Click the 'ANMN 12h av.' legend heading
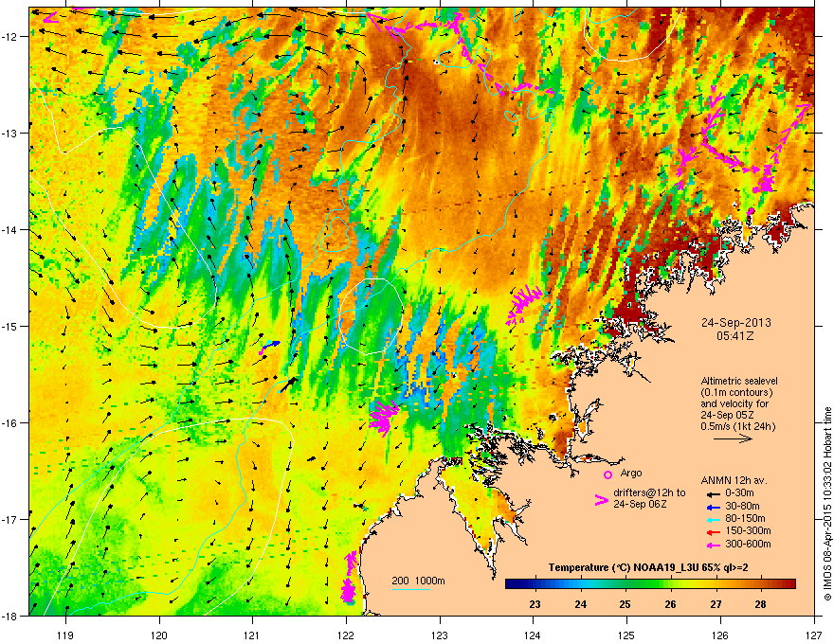 click(x=734, y=481)
